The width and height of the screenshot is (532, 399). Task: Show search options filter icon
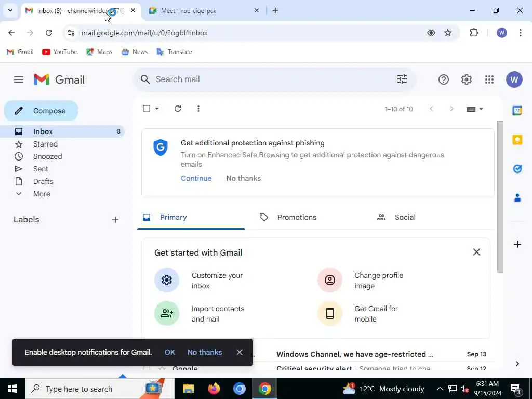pos(402,79)
